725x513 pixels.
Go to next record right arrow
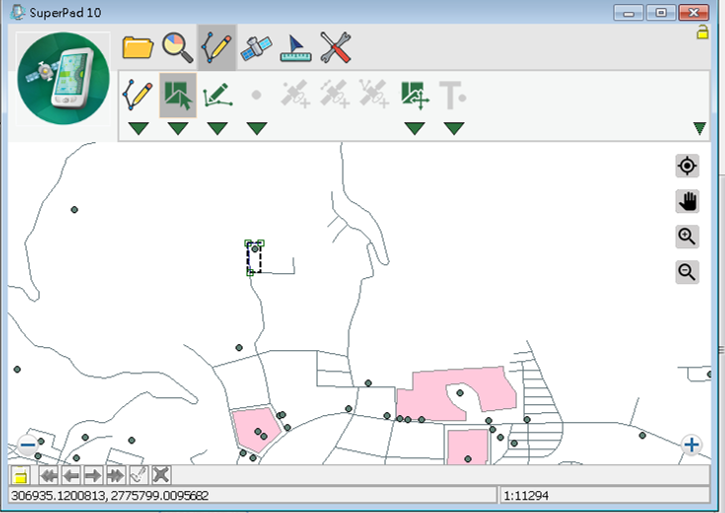click(93, 475)
